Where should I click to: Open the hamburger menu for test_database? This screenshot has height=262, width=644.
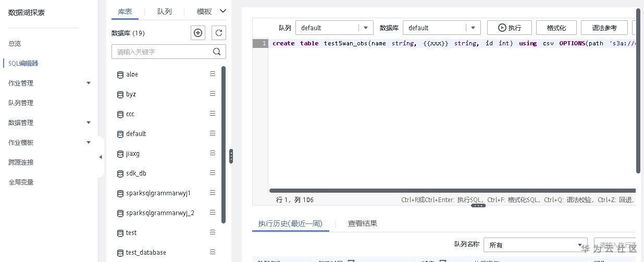click(213, 252)
